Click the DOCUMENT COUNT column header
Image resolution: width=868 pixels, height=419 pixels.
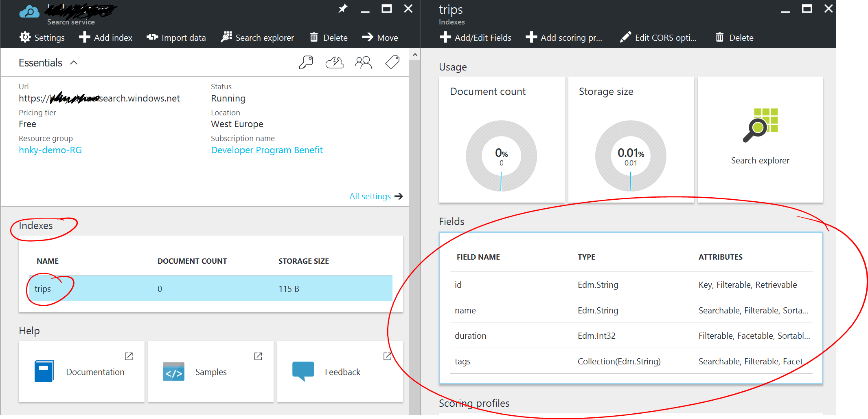(192, 261)
